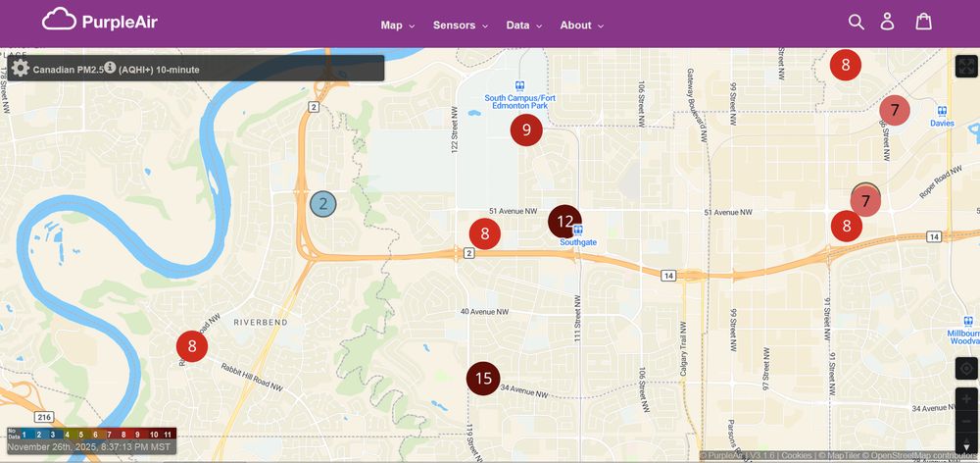Click '40 Avenue NW' street label
The height and width of the screenshot is (463, 980).
485,312
